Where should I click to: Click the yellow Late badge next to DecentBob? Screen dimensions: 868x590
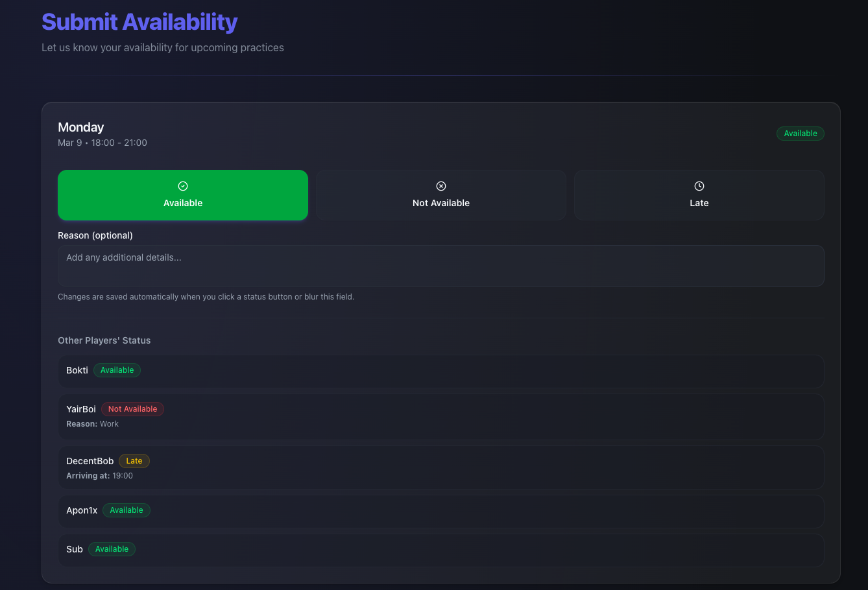[x=134, y=460]
